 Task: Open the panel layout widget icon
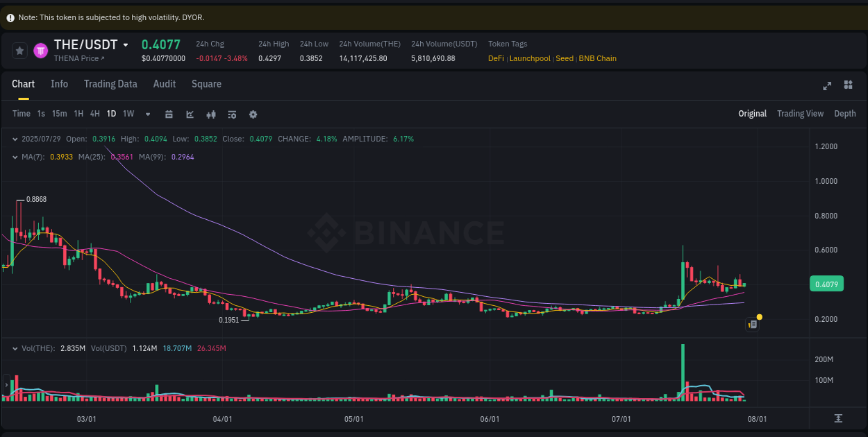848,85
